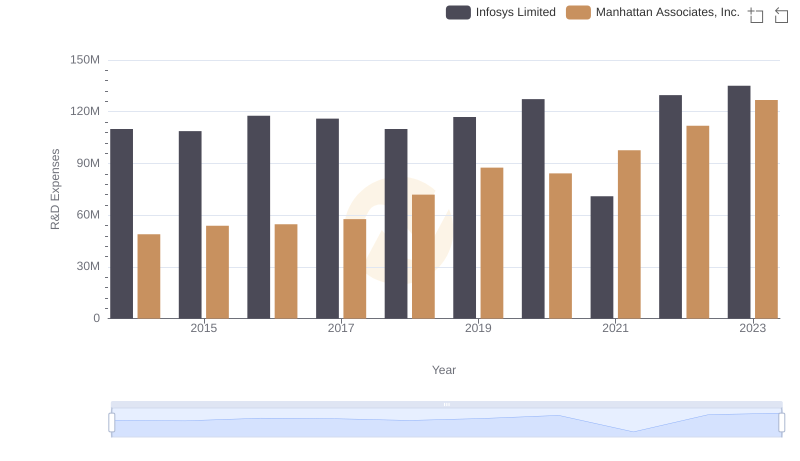
Task: Click the 150M y-axis label
Action: point(85,60)
